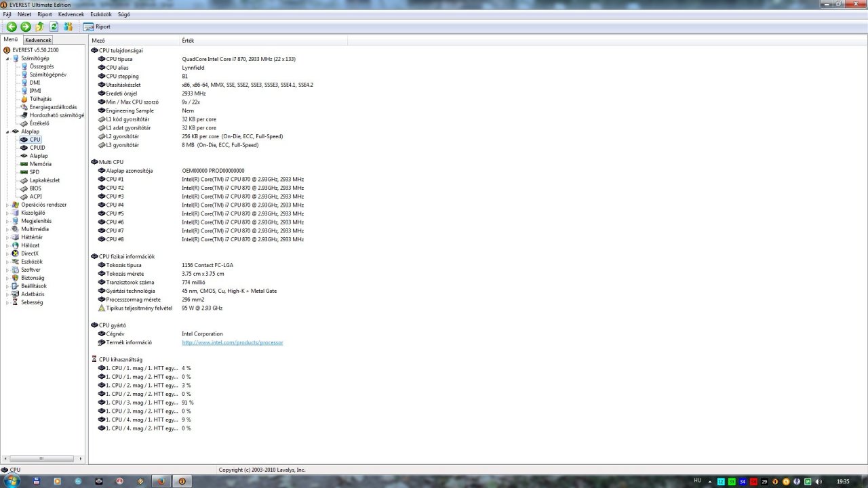The height and width of the screenshot is (488, 868).
Task: Click the taskbar clock showing 19:35
Action: tap(844, 481)
